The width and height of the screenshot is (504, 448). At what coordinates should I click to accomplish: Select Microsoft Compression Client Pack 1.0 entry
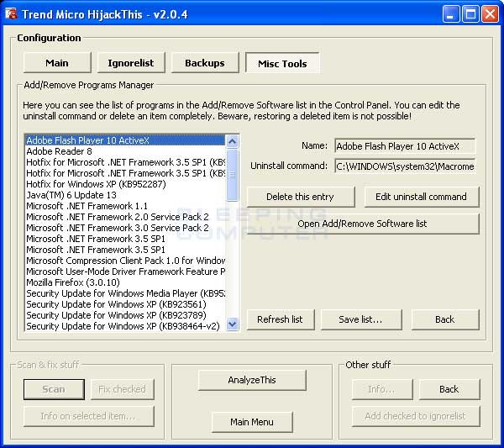[125, 261]
